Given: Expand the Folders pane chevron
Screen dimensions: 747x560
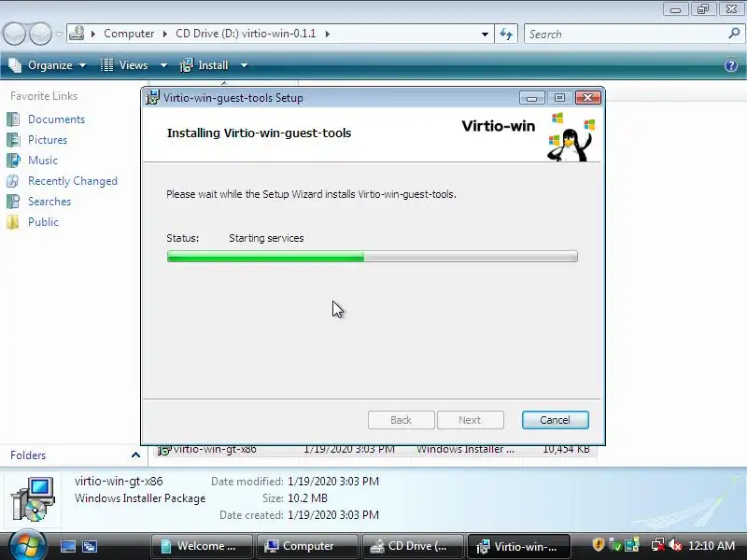Looking at the screenshot, I should click(x=135, y=455).
